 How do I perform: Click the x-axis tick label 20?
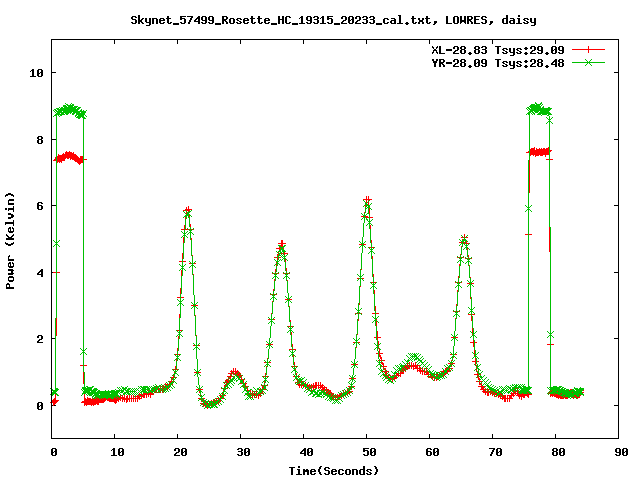click(x=180, y=452)
